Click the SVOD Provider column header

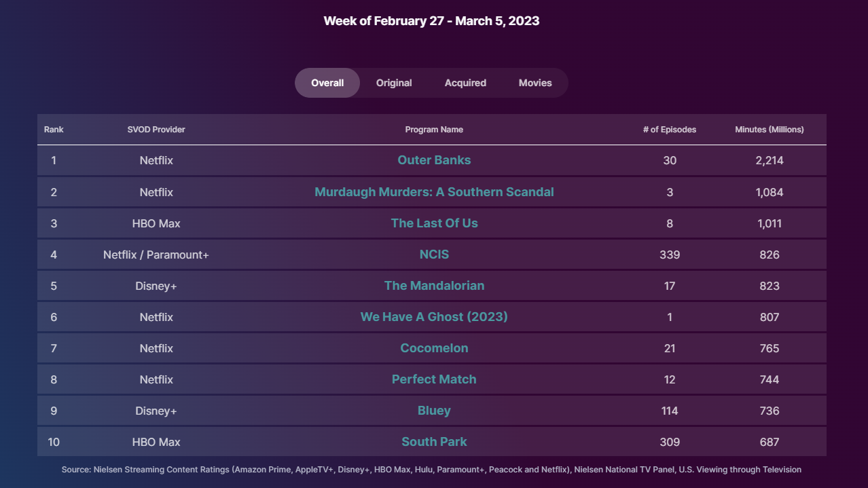[x=156, y=130]
